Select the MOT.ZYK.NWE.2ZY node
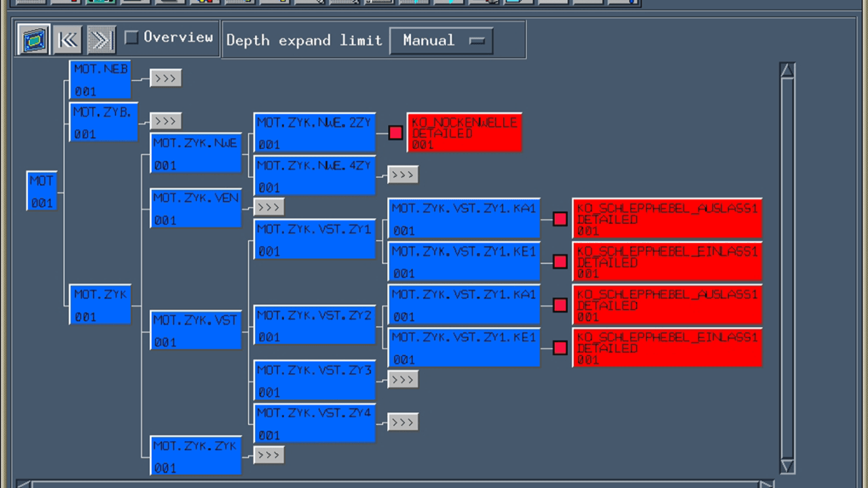This screenshot has width=868, height=488. point(315,132)
